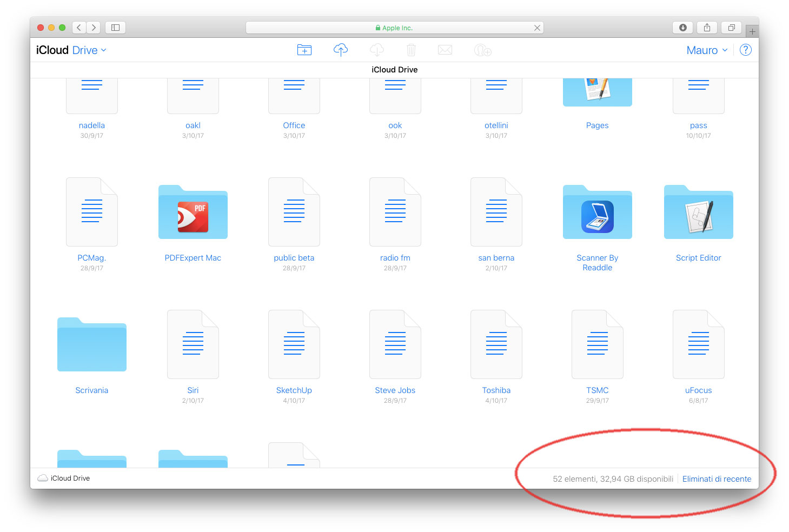Open a new browser tab with the plus button
This screenshot has width=789, height=532.
752,31
